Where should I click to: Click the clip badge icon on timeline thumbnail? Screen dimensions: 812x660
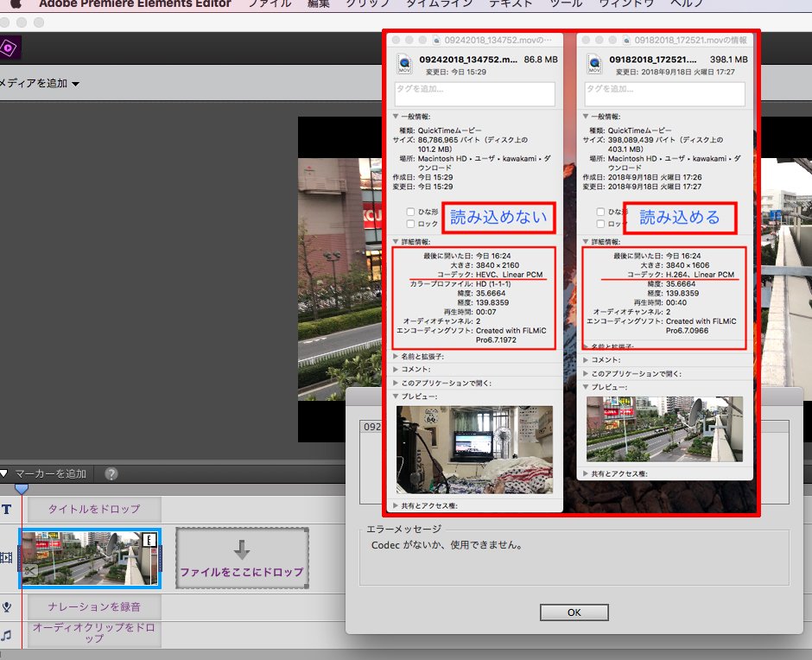[x=149, y=540]
